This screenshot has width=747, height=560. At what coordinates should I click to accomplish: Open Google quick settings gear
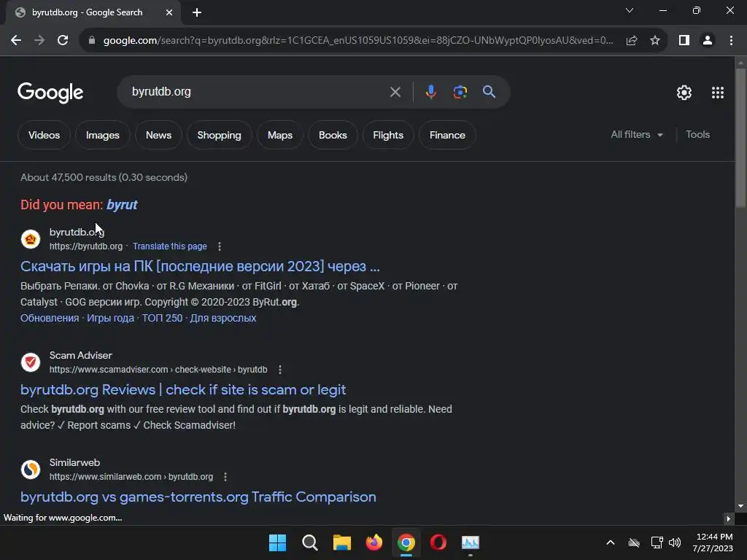[x=684, y=93]
